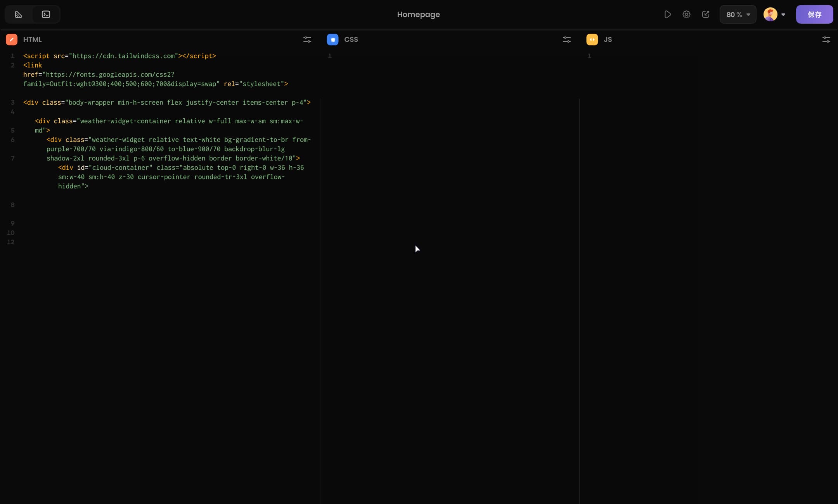Select the HTML panel language icon

(x=12, y=39)
